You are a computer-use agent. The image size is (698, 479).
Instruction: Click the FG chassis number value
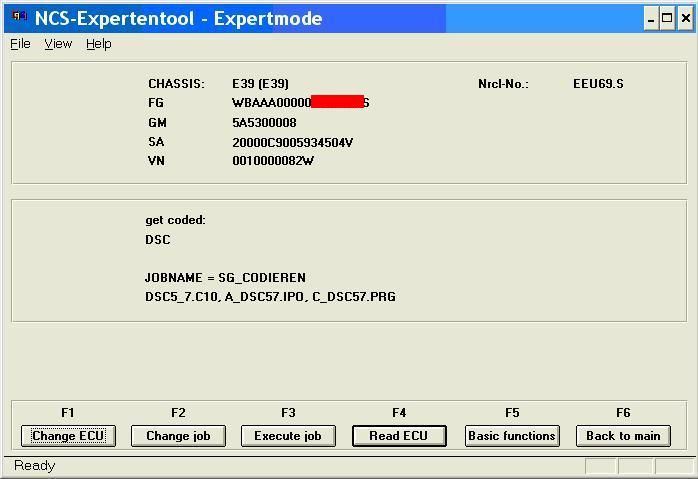click(300, 102)
